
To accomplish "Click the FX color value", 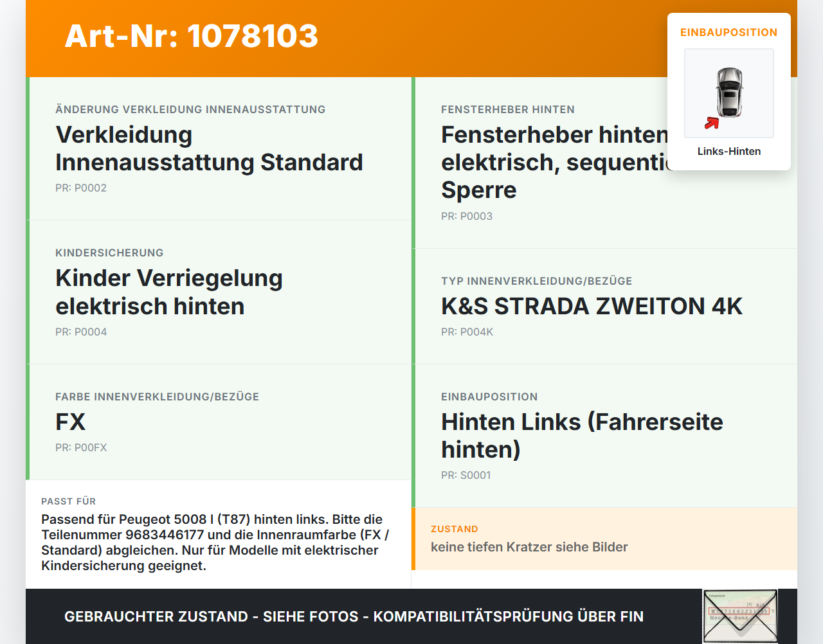I will point(70,422).
